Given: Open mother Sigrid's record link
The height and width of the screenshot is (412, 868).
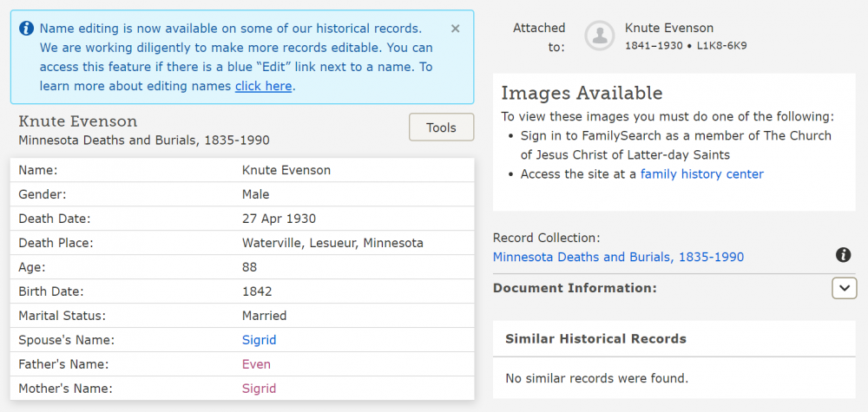Looking at the screenshot, I should tap(259, 389).
